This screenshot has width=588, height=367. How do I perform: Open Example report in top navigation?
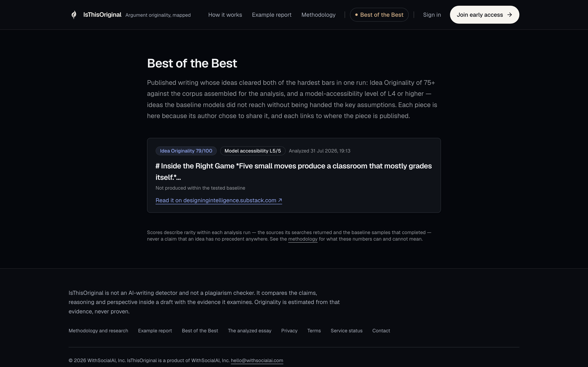pos(272,15)
